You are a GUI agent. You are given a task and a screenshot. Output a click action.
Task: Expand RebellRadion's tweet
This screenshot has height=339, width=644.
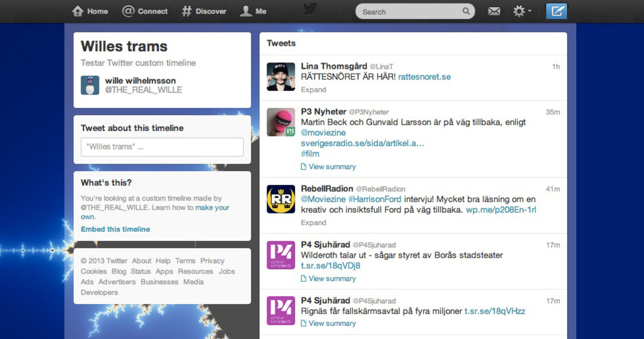click(313, 222)
